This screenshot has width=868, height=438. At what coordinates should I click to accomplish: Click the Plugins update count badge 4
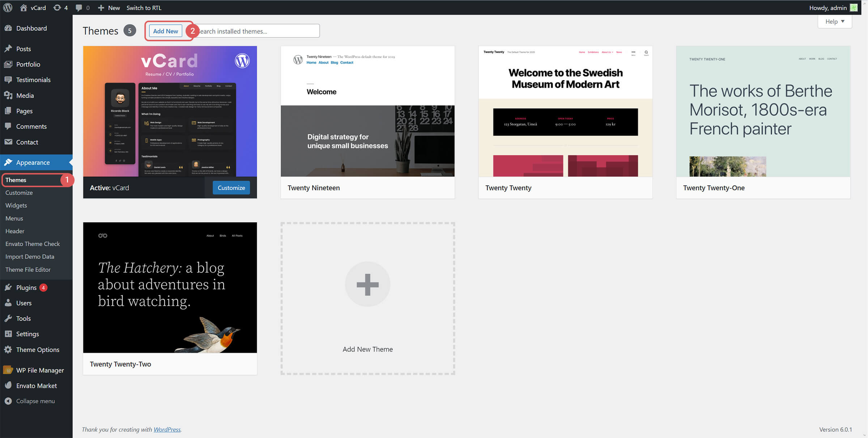tap(43, 288)
